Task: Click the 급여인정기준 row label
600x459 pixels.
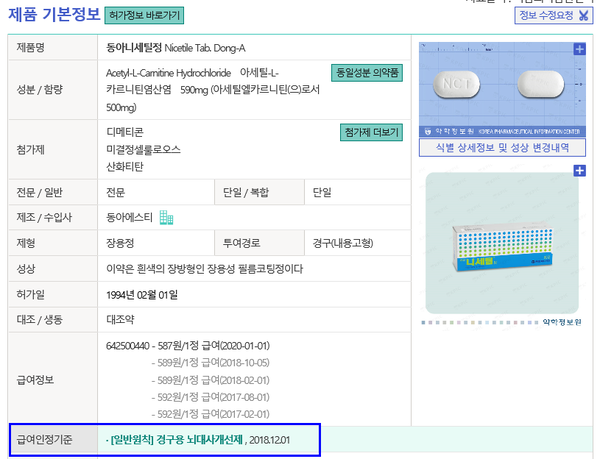Action: pos(44,440)
